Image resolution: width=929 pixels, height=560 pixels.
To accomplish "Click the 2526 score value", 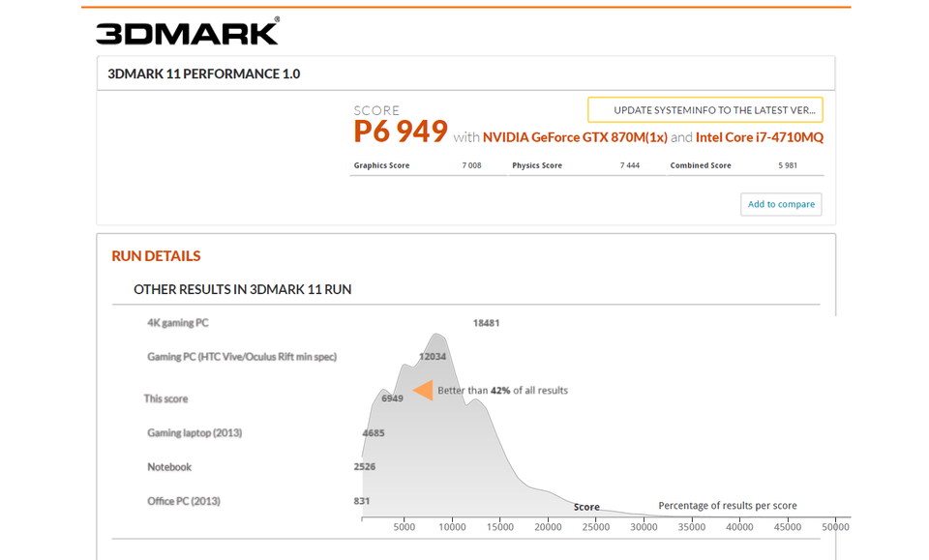I will pyautogui.click(x=365, y=467).
